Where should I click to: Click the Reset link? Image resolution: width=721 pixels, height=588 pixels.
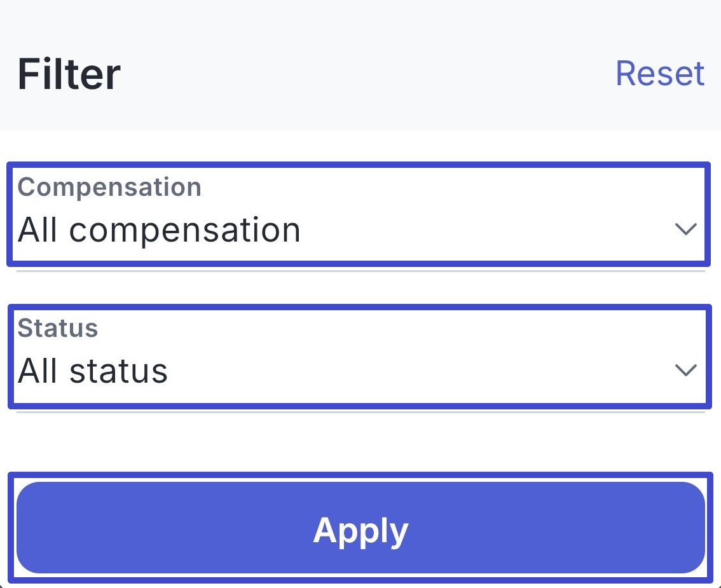click(x=659, y=73)
